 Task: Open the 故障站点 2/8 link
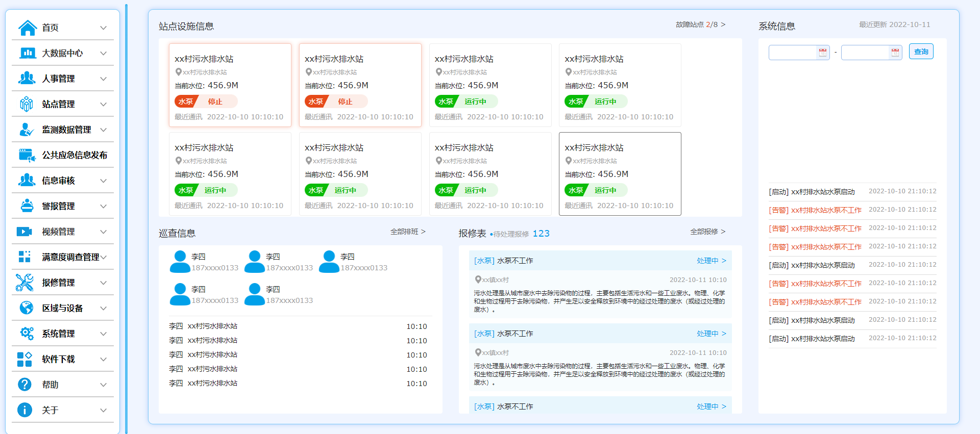[700, 24]
